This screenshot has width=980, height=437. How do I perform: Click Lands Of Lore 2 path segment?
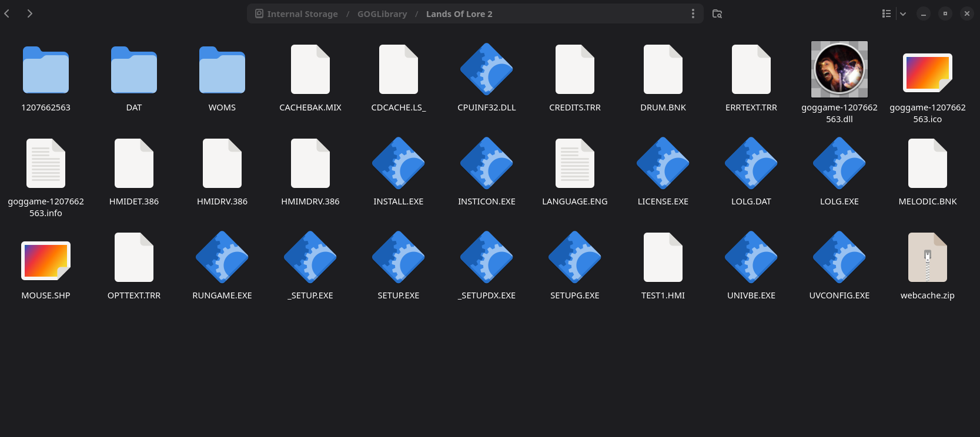(x=459, y=14)
